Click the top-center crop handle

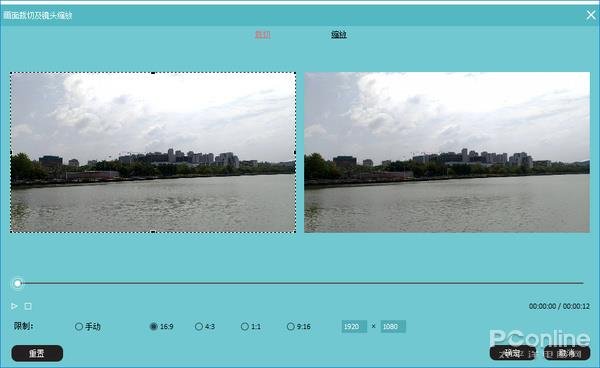pyautogui.click(x=153, y=73)
